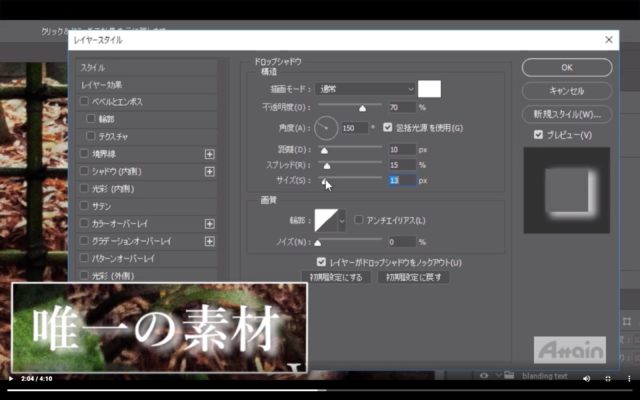Click the スプレッド value field showing 15

point(402,165)
